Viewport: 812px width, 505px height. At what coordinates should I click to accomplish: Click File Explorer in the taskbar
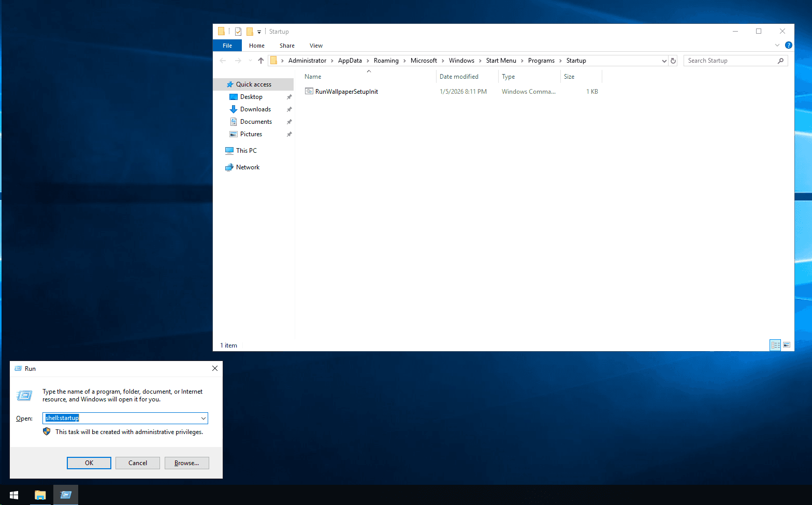(40, 495)
